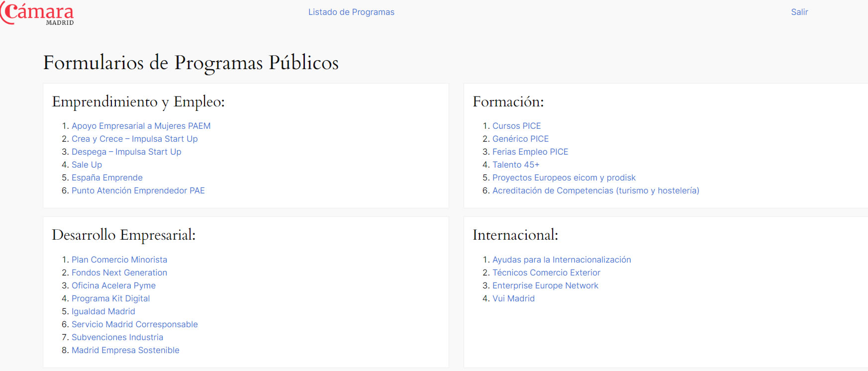Open Listado de Programas in navigation
This screenshot has width=868, height=371.
351,12
